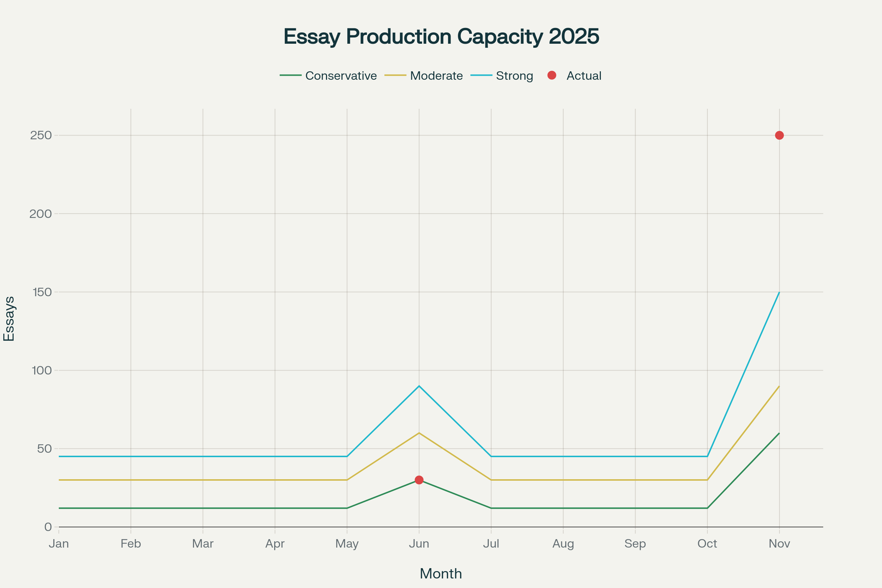This screenshot has width=882, height=588.
Task: Click the Jun x-axis tick label
Action: (x=419, y=544)
